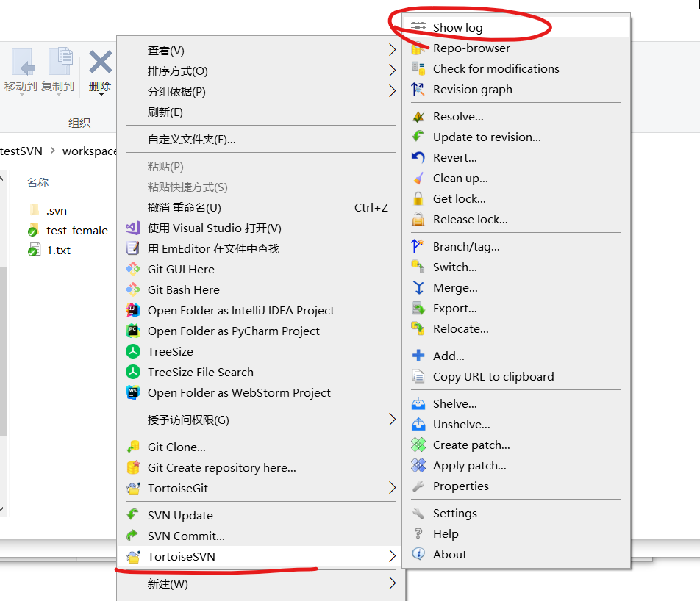This screenshot has width=700, height=601.
Task: Expand the TortoiseGit submenu arrow
Action: coord(392,488)
